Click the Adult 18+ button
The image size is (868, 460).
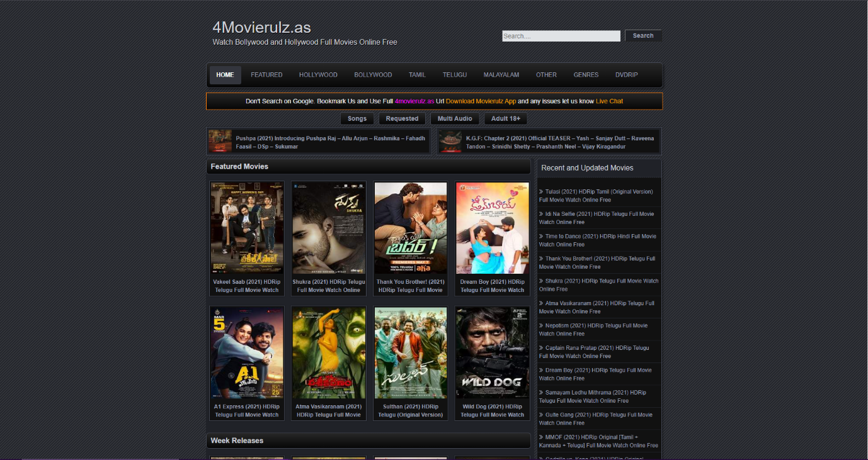pyautogui.click(x=506, y=118)
